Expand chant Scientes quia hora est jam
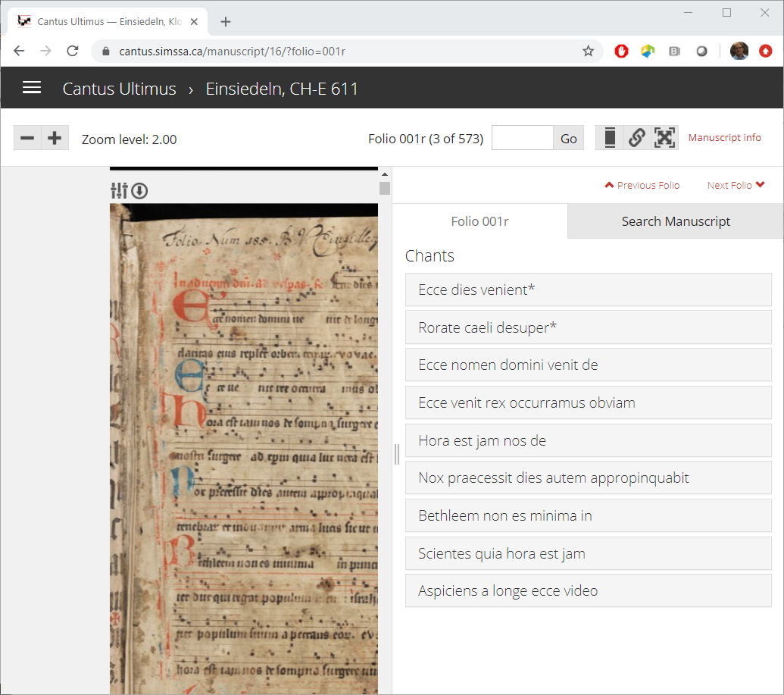784x695 pixels. pos(588,553)
